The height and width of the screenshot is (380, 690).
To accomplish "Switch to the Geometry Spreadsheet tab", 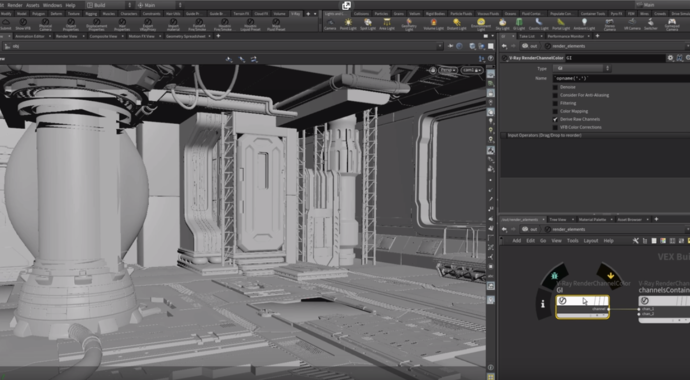I will coord(185,36).
